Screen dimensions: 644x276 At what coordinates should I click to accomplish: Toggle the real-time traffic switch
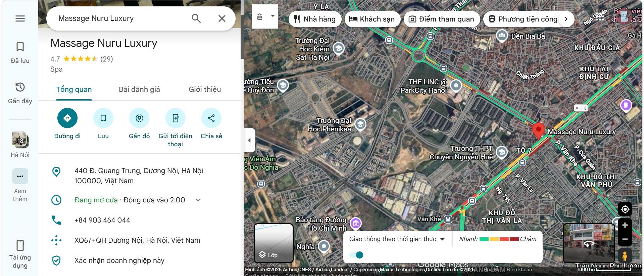click(x=356, y=255)
